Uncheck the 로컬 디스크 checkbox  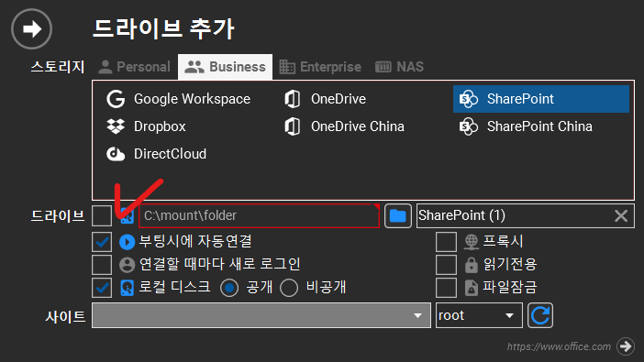pyautogui.click(x=102, y=288)
